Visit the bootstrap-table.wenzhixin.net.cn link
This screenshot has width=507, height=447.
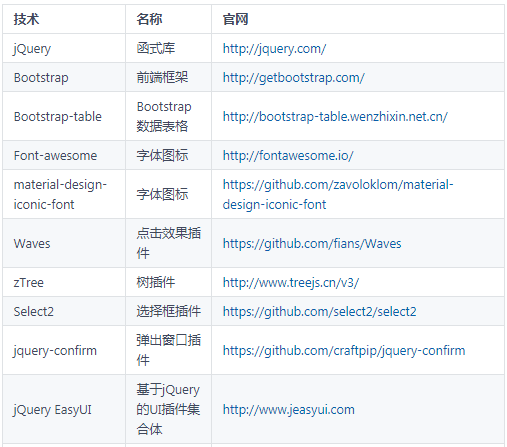click(x=335, y=117)
